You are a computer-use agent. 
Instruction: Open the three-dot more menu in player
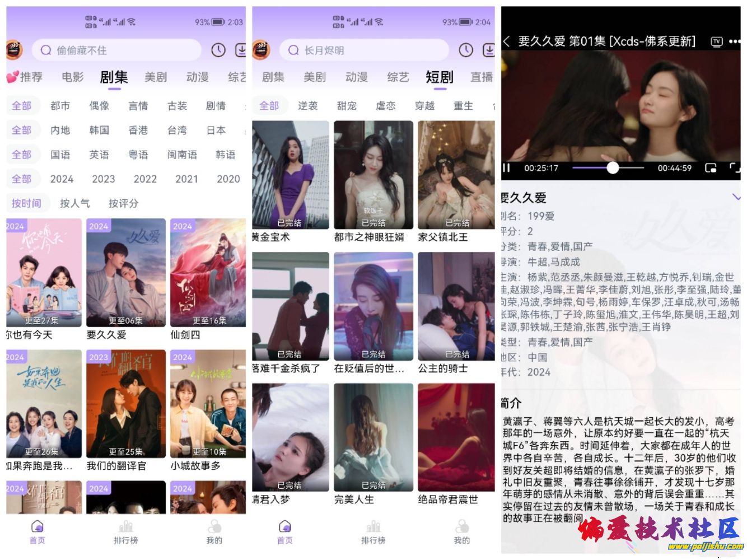pyautogui.click(x=734, y=41)
